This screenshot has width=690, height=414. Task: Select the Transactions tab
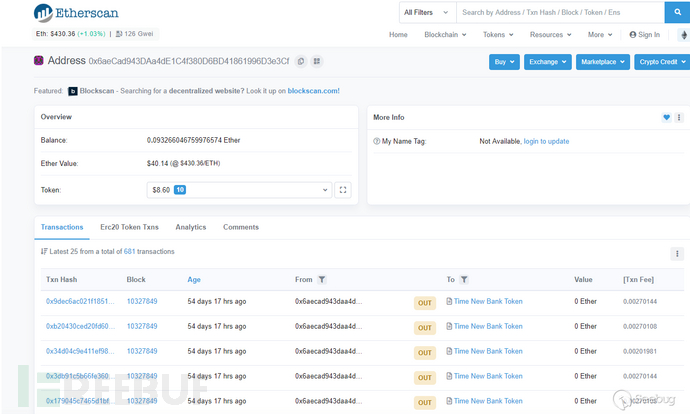point(62,227)
